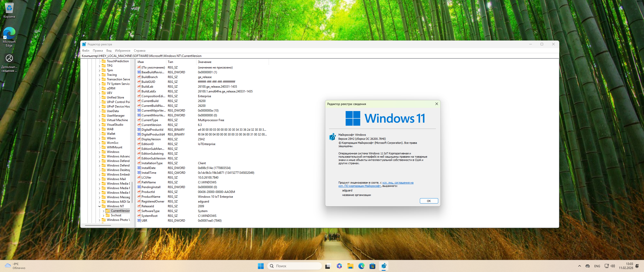
Task: Launch Microsoft Store from the taskbar
Action: (x=372, y=266)
